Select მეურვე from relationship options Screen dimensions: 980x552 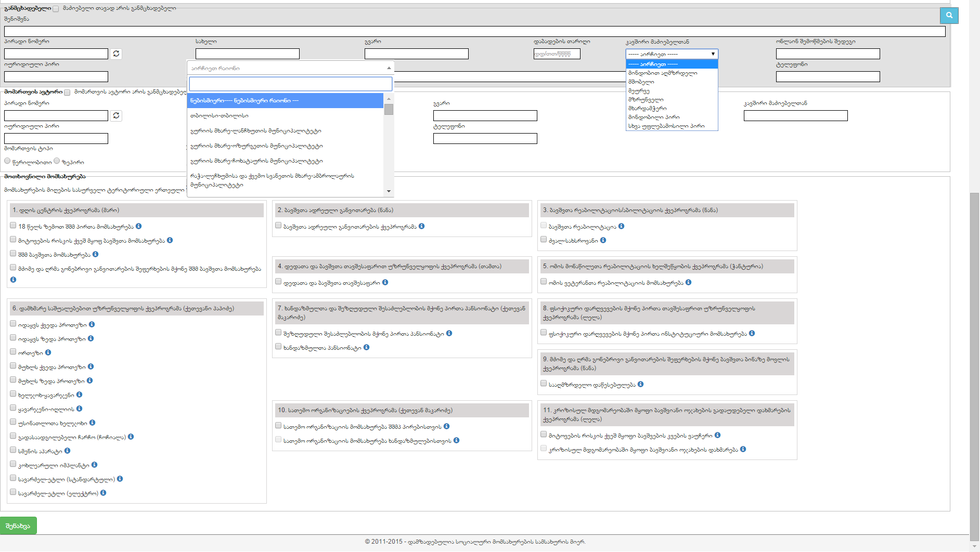639,91
